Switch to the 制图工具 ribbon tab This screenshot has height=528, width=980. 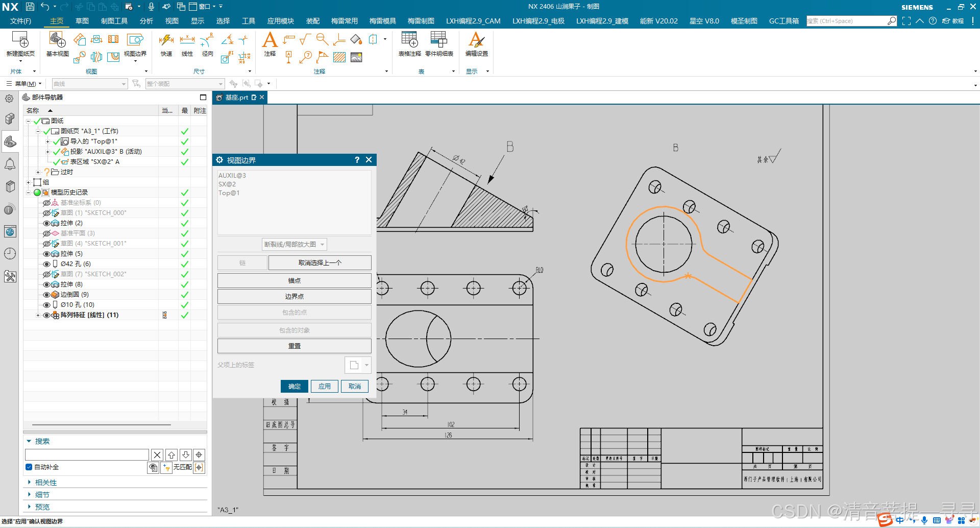point(114,21)
